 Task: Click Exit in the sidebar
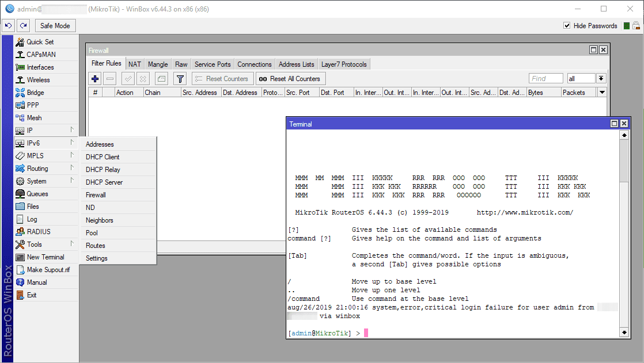(46, 295)
